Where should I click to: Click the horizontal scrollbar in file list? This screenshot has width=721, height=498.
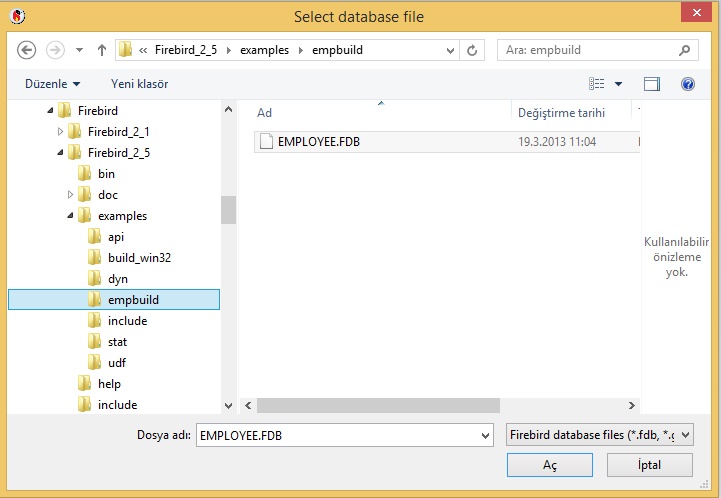(378, 405)
